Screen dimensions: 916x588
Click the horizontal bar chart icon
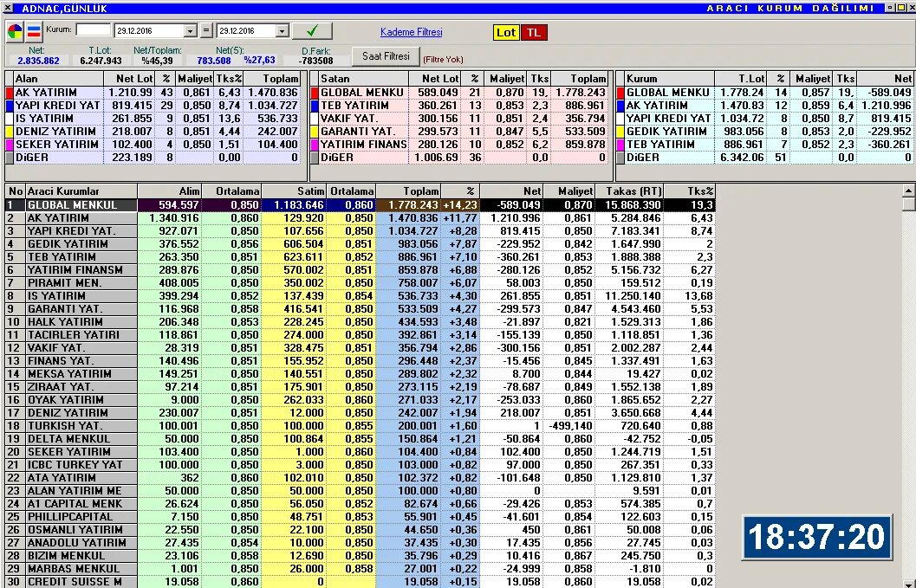(x=34, y=31)
